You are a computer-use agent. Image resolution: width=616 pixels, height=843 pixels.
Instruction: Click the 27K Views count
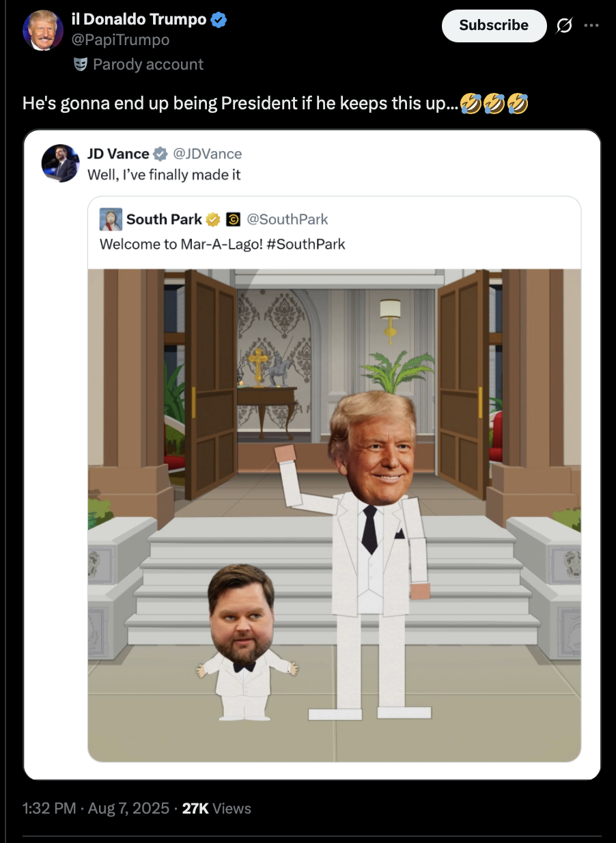216,808
